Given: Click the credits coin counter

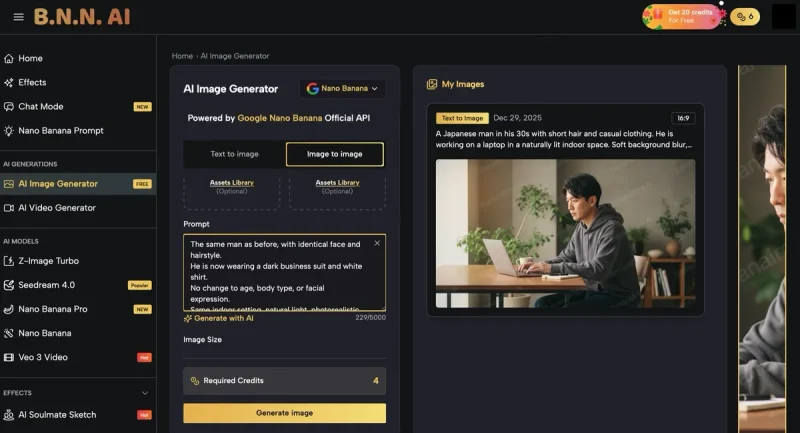Looking at the screenshot, I should [x=745, y=17].
